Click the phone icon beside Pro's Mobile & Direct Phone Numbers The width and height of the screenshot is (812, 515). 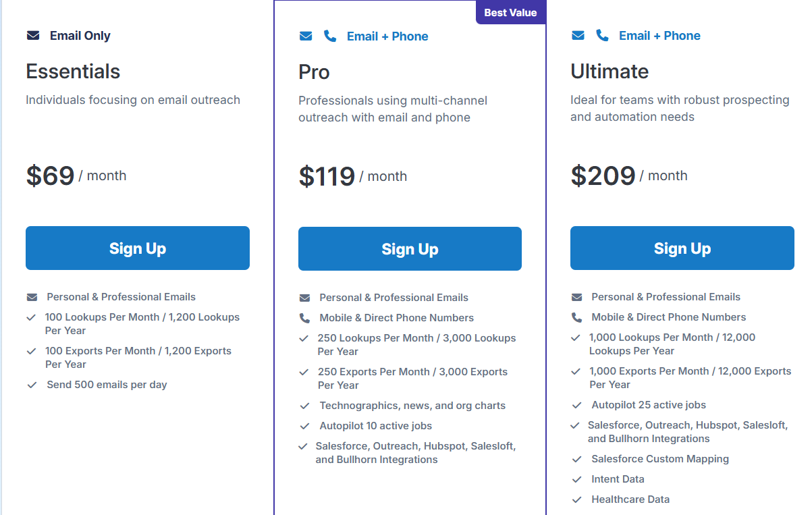point(304,317)
